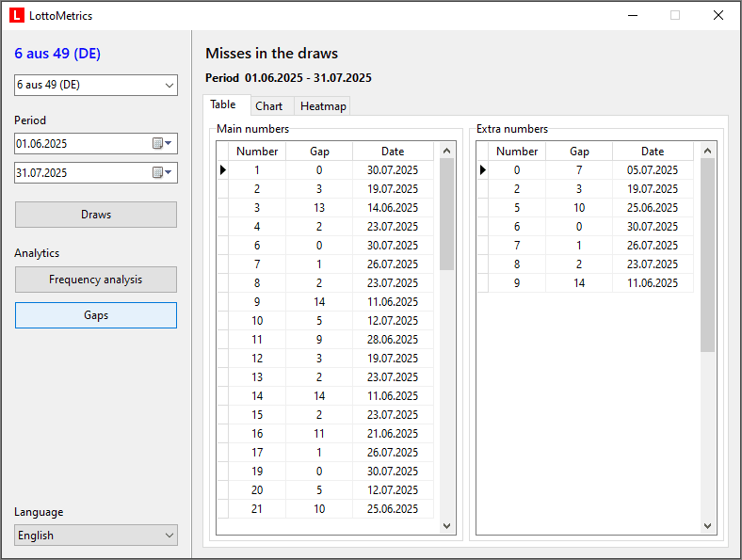Click Main numbers scrollbar up arrow

[446, 151]
